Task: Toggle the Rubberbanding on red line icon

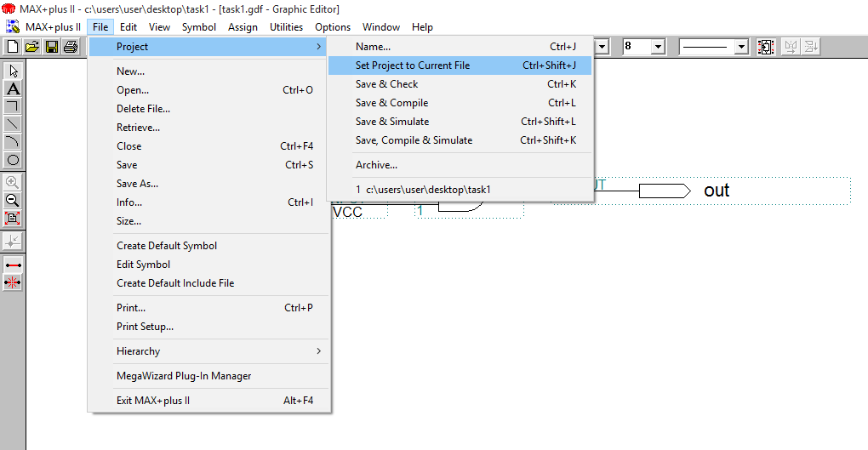Action: pyautogui.click(x=13, y=265)
